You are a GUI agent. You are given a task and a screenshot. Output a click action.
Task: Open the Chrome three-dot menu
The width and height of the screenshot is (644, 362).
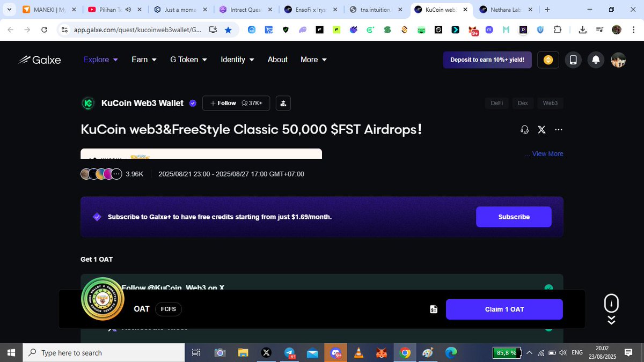[633, 30]
